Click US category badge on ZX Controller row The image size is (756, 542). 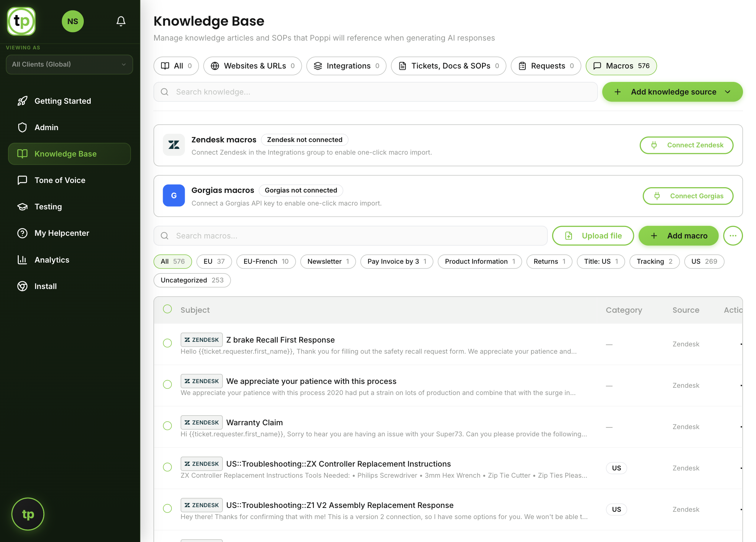616,468
